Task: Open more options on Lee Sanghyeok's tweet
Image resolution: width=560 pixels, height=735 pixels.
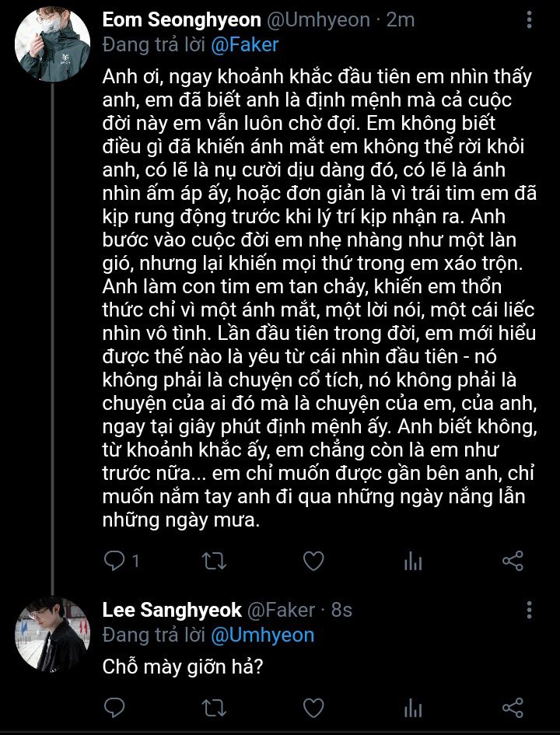Action: coord(530,610)
